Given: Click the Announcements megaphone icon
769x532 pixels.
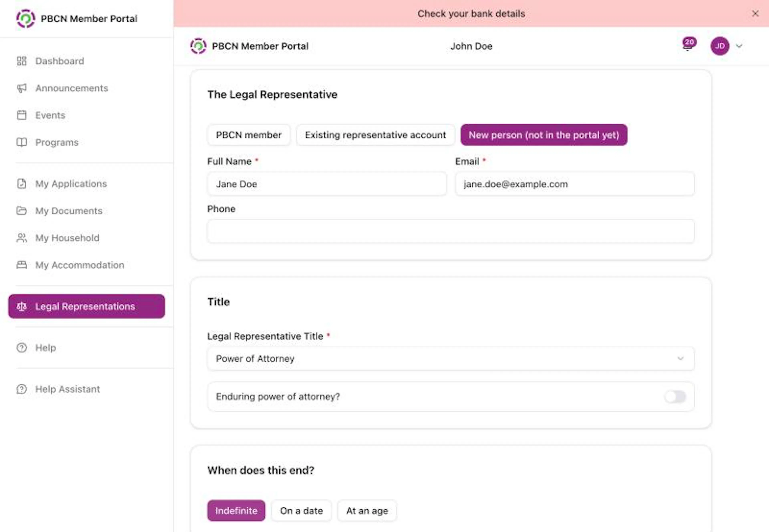Looking at the screenshot, I should 22,88.
